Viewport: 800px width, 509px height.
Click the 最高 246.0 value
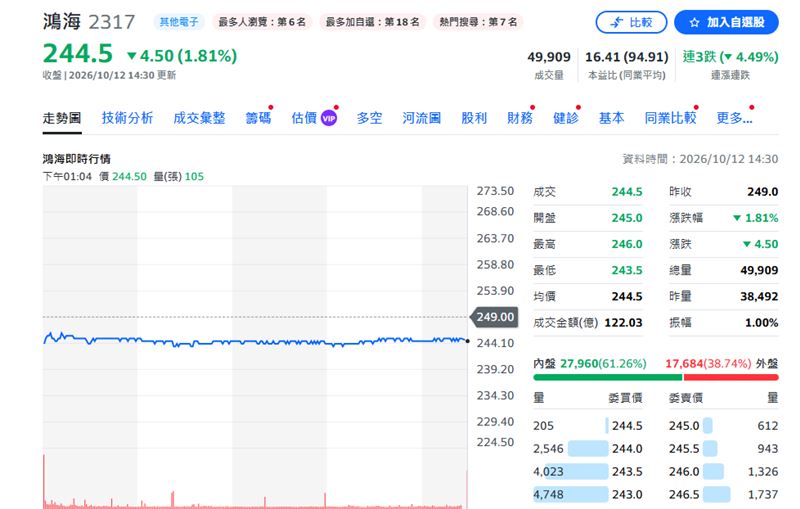pyautogui.click(x=627, y=244)
